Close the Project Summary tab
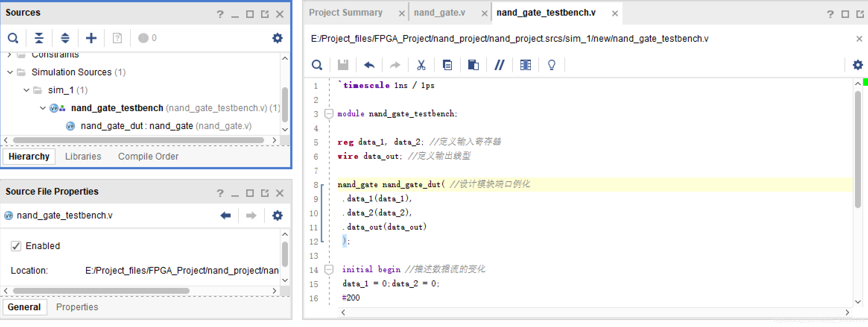The height and width of the screenshot is (327, 868). coord(402,14)
